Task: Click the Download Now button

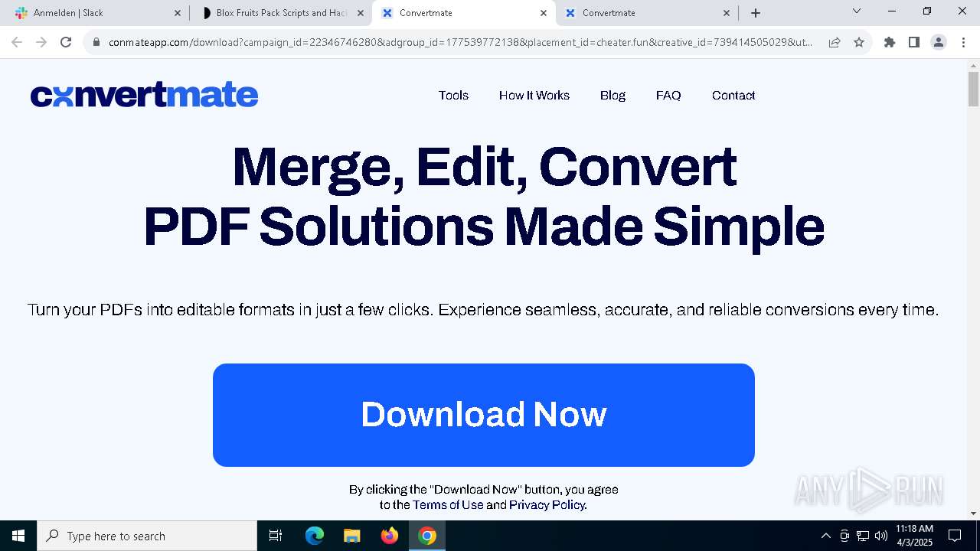Action: point(484,415)
